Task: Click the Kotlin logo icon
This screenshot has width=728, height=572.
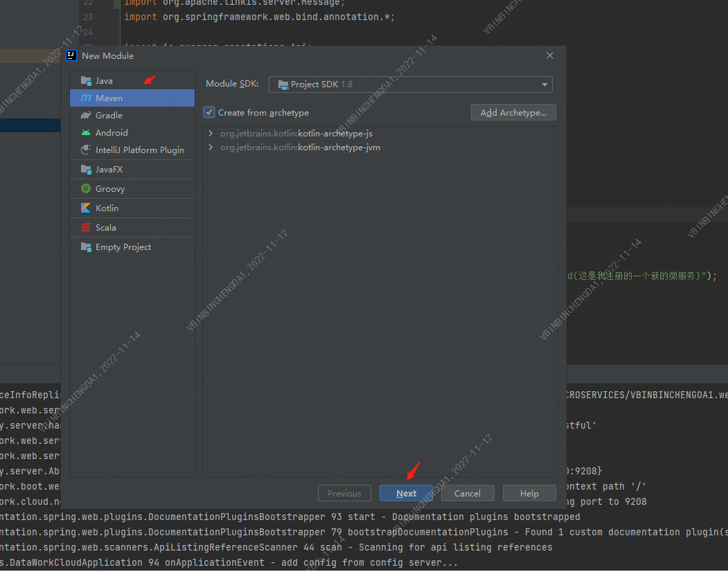Action: coord(86,208)
